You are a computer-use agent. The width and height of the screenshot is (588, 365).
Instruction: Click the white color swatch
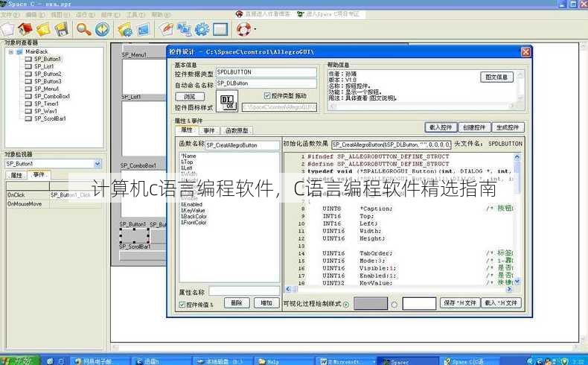[x=419, y=303]
